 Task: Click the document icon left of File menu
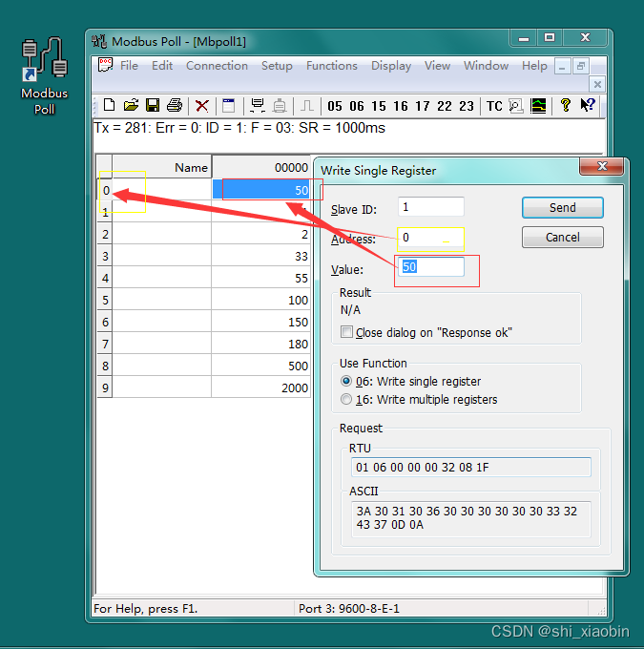coord(105,65)
